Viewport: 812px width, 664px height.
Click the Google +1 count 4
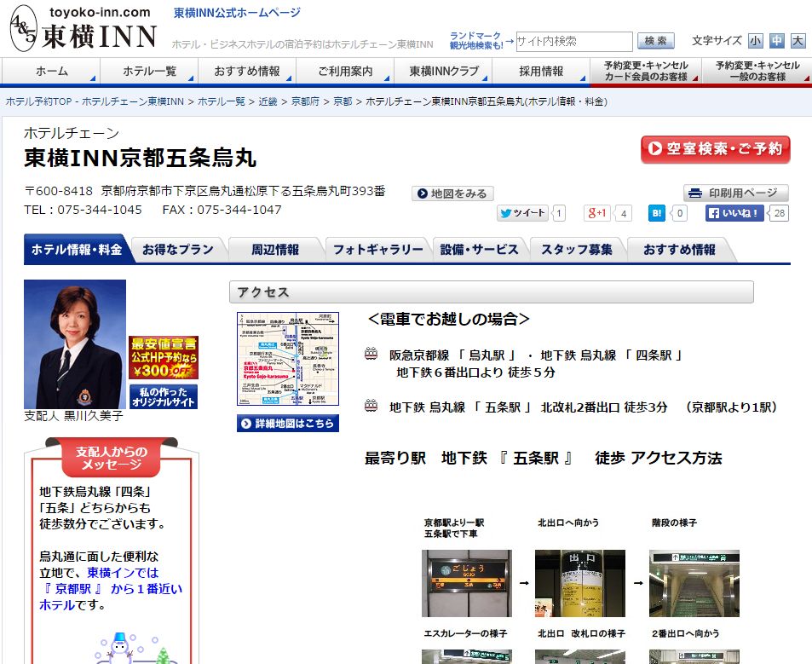coord(624,213)
